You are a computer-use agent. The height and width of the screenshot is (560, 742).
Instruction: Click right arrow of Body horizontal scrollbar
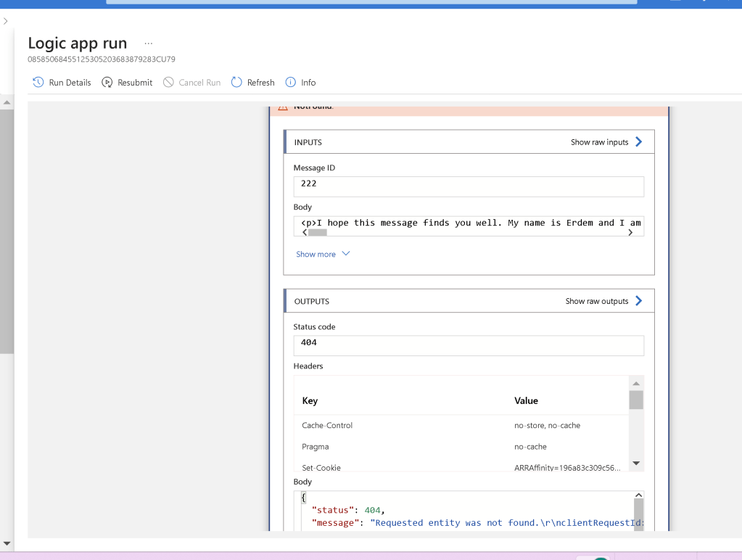(x=630, y=232)
